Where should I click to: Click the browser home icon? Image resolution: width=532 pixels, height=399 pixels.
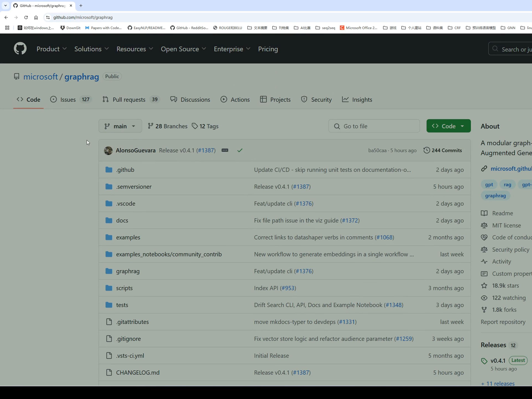click(36, 17)
